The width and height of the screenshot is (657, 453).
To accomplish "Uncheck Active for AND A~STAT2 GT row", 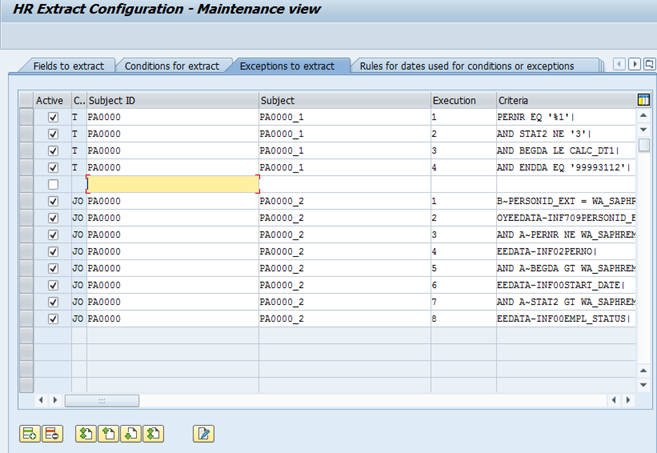I will tap(53, 302).
